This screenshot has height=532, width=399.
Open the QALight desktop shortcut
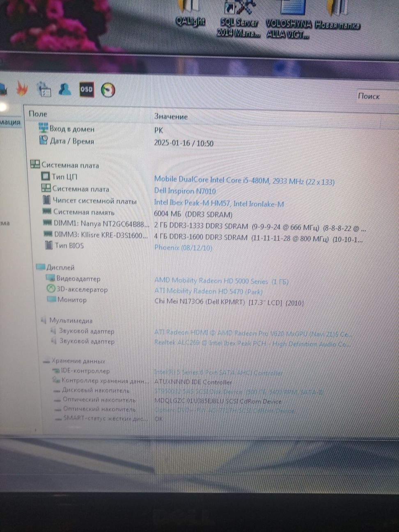point(190,13)
